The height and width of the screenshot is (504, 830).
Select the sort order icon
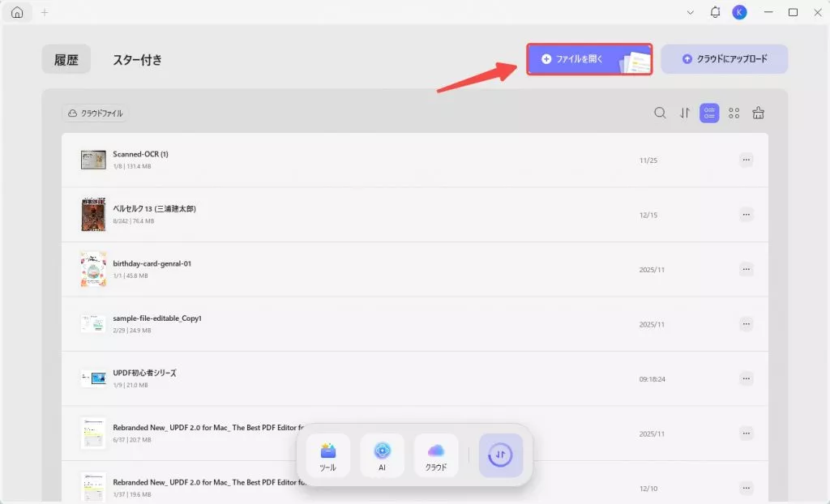(x=685, y=113)
